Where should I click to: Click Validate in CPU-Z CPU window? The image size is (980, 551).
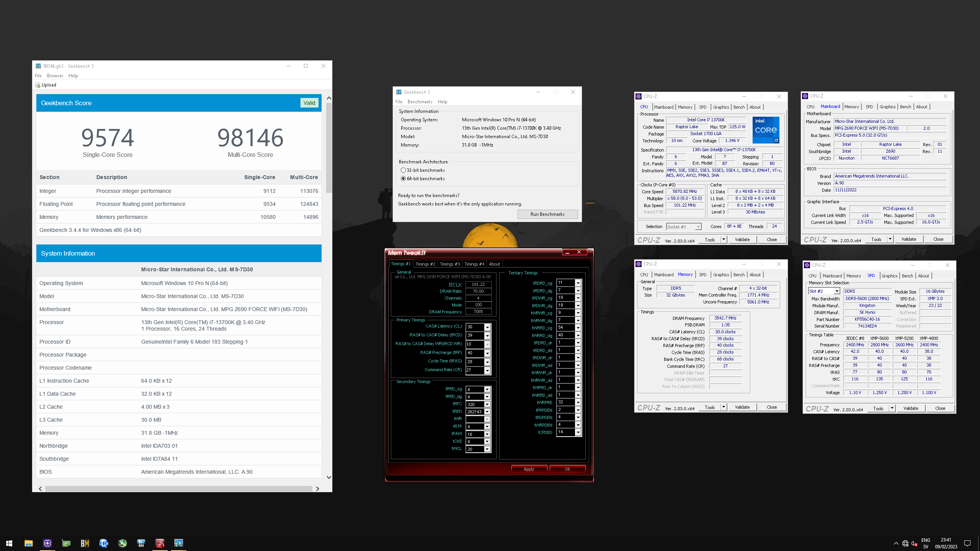pyautogui.click(x=742, y=240)
